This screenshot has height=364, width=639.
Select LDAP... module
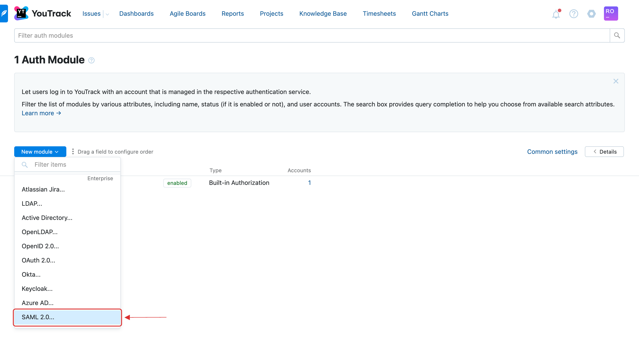(67, 204)
